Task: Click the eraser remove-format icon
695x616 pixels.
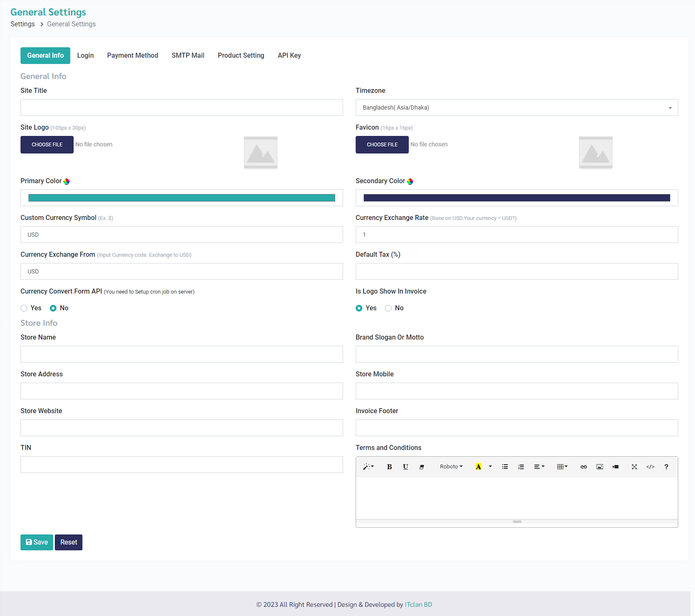Action: tap(421, 467)
